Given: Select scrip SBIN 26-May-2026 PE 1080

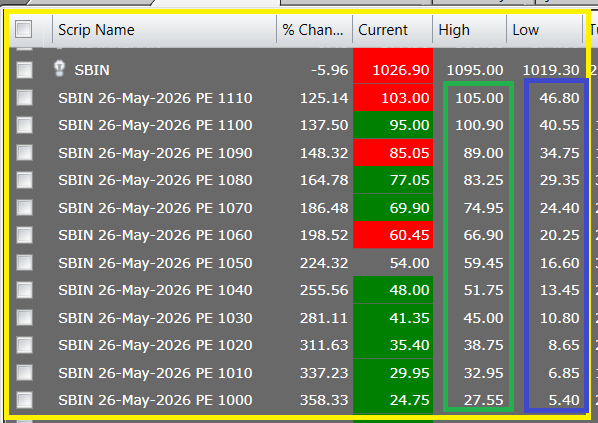Looking at the screenshot, I should [155, 180].
